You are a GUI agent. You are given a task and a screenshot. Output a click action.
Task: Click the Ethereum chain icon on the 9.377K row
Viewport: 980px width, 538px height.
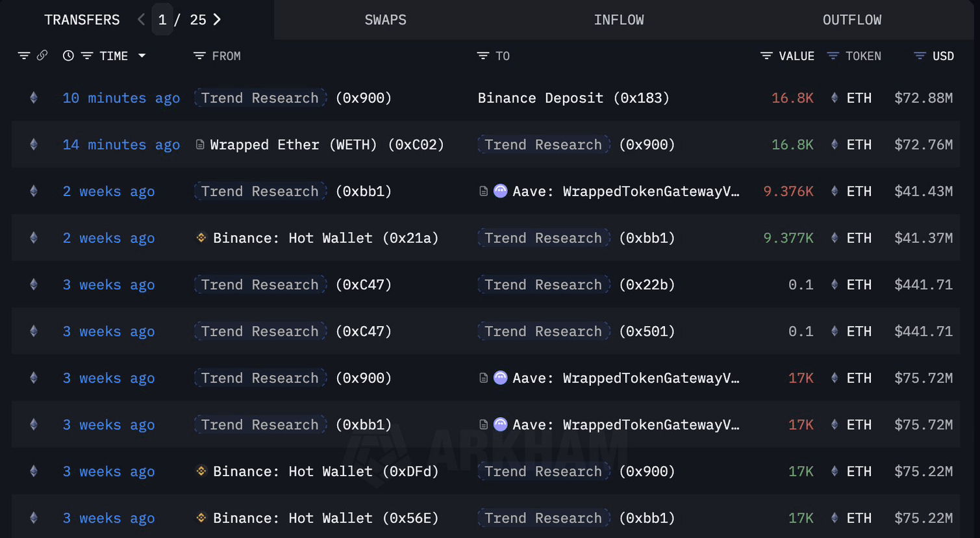tap(34, 238)
